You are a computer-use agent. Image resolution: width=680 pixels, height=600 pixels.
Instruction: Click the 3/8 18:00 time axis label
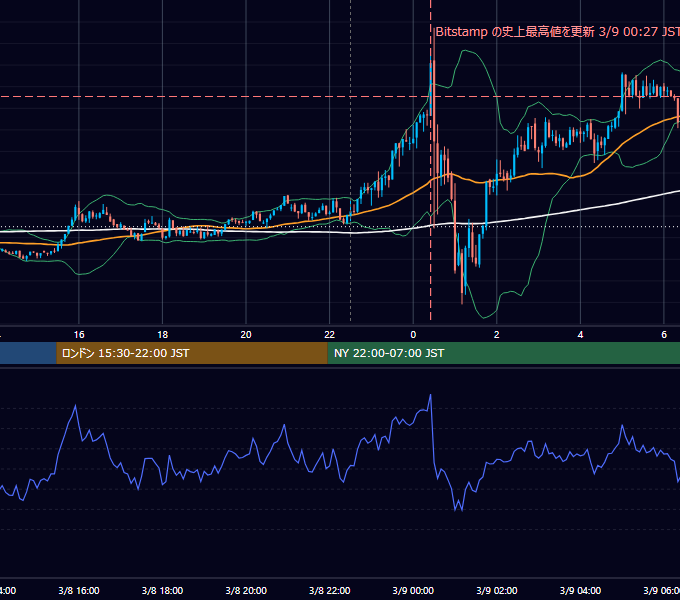[162, 590]
